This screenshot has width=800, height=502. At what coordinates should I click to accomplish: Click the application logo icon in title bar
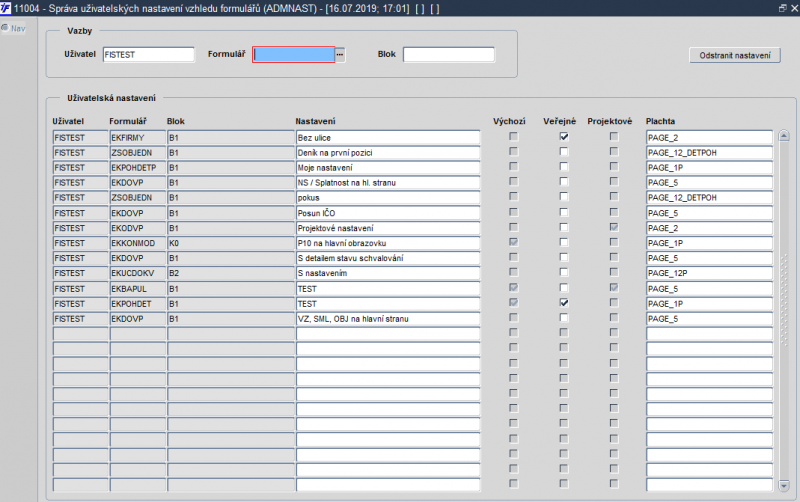pyautogui.click(x=7, y=7)
